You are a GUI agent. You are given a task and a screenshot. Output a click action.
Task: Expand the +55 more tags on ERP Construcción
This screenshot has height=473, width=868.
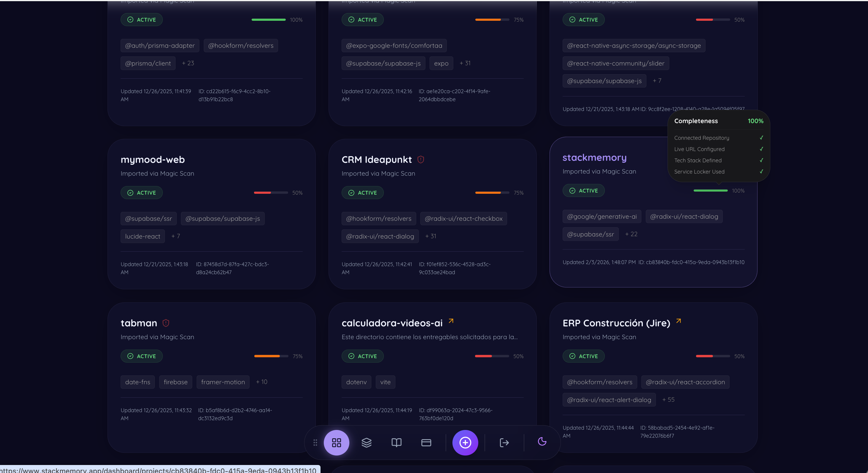click(668, 400)
